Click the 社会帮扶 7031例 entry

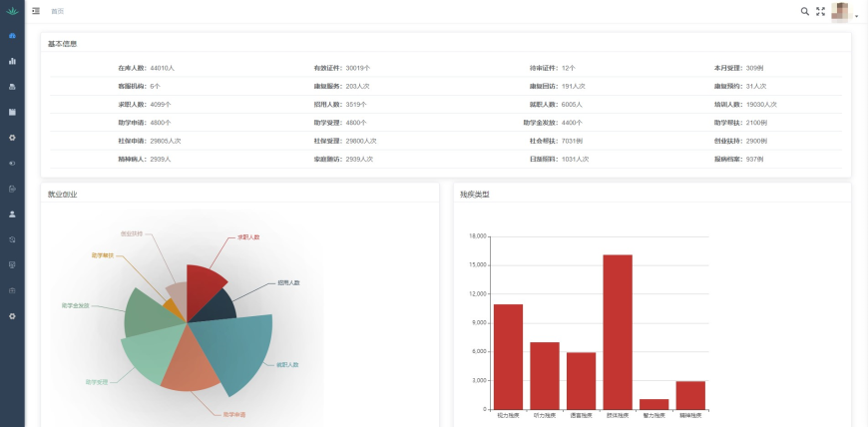pyautogui.click(x=556, y=142)
